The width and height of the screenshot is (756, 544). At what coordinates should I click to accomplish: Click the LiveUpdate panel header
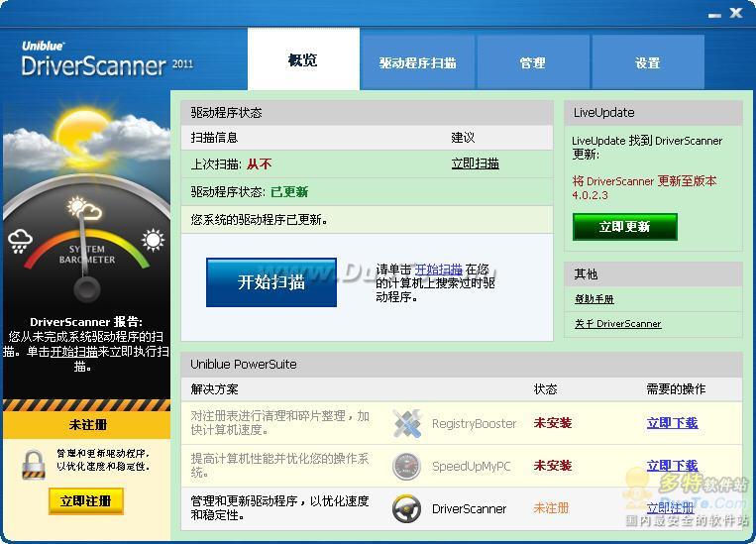click(x=653, y=113)
